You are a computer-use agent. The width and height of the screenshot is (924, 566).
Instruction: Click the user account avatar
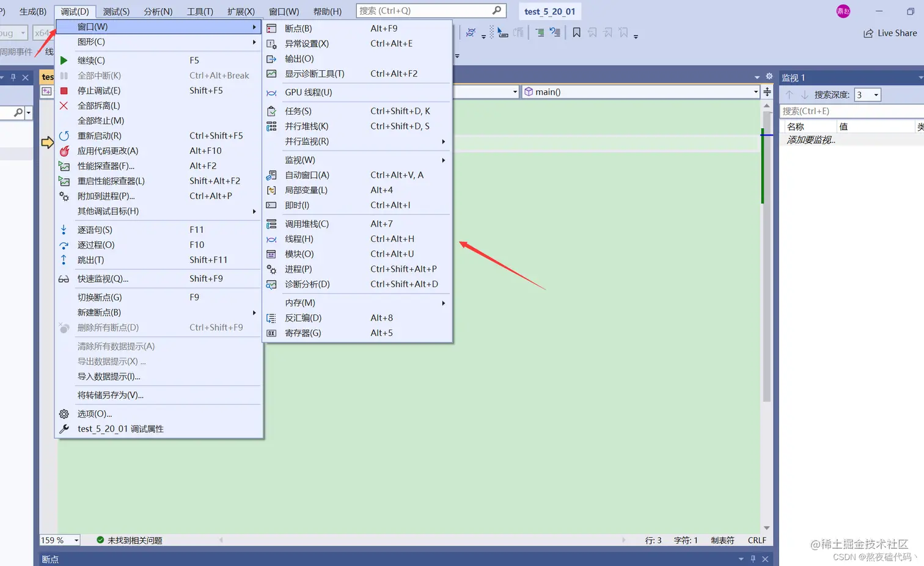click(x=843, y=11)
